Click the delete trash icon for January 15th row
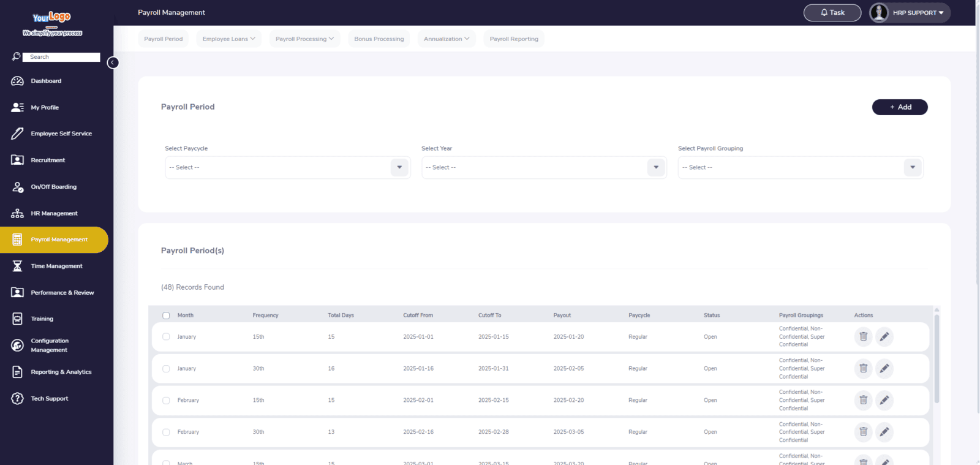 coord(863,336)
